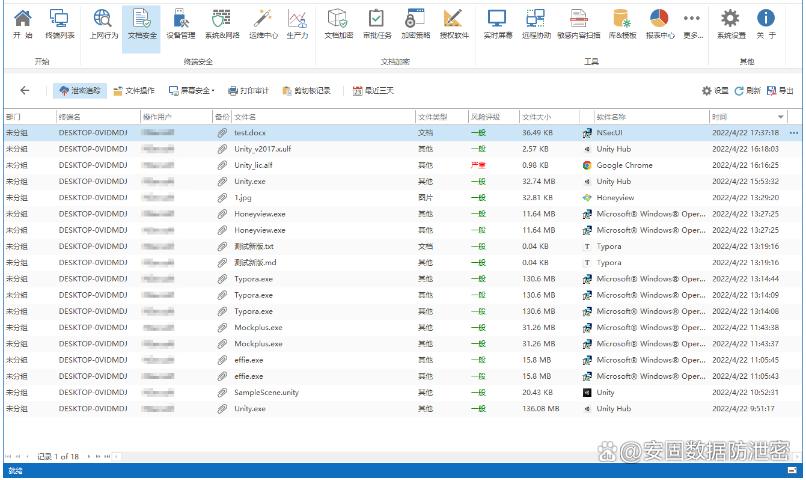Sort by the 文件大小 column header
Screen dimensions: 806x480
(x=536, y=116)
